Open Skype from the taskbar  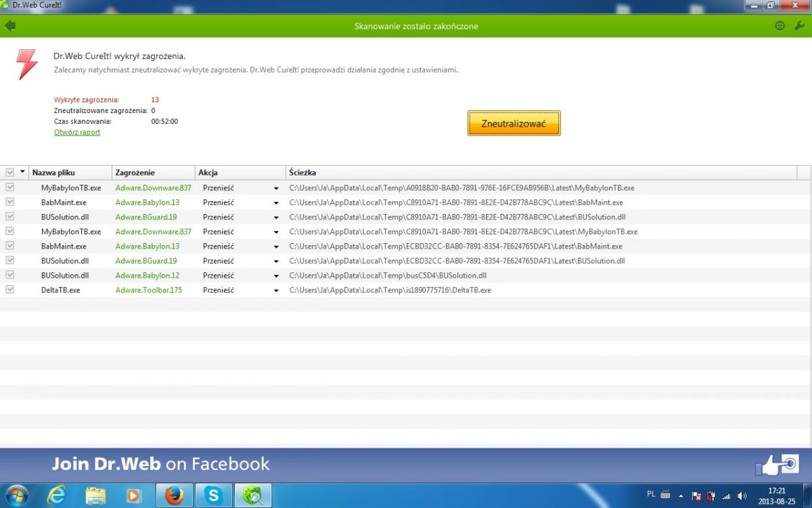point(214,496)
